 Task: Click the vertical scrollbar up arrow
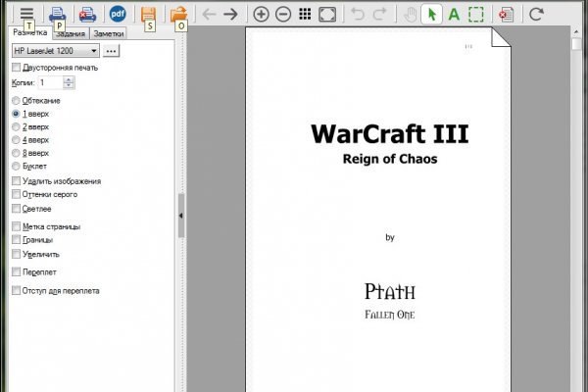577,32
